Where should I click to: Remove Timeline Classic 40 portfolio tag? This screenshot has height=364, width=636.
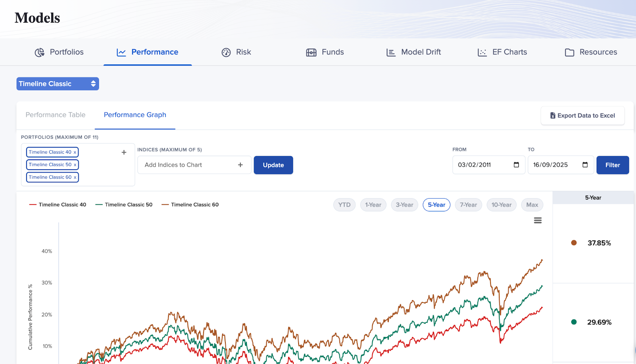pos(75,152)
